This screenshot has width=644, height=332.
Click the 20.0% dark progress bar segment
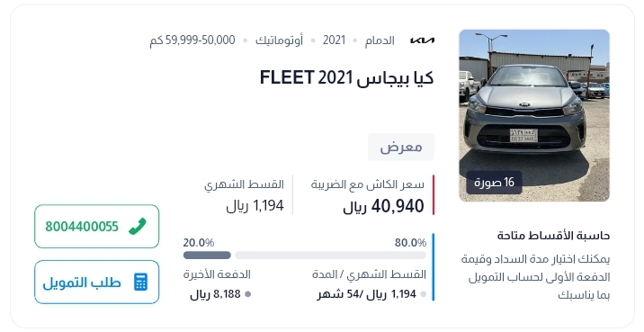[207, 256]
